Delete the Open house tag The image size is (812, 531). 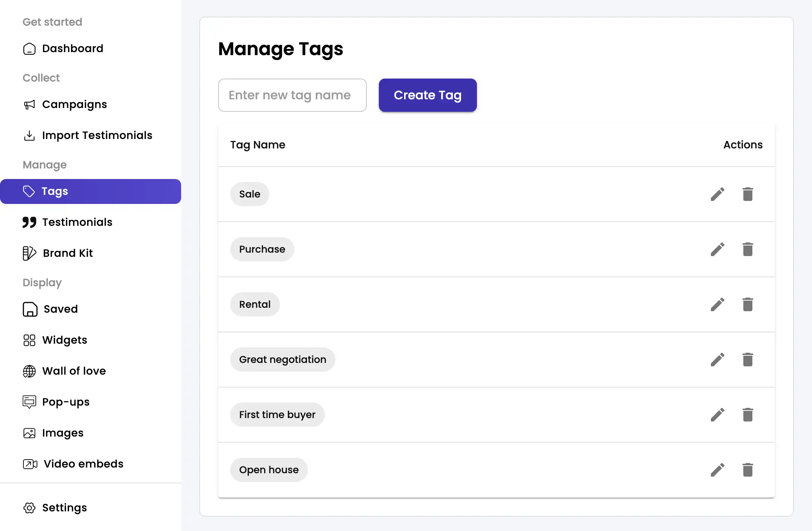tap(748, 469)
